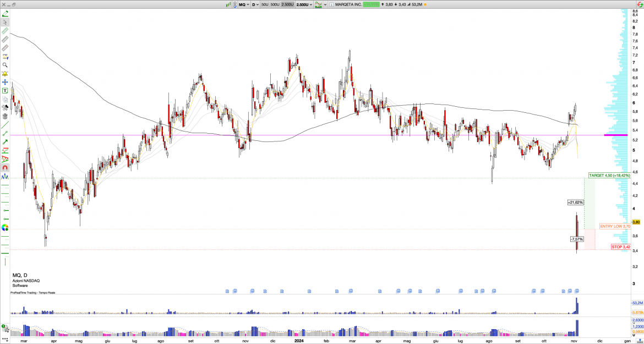This screenshot has height=344, width=644.
Task: Click the STOP 3,42 price label
Action: [x=621, y=247]
